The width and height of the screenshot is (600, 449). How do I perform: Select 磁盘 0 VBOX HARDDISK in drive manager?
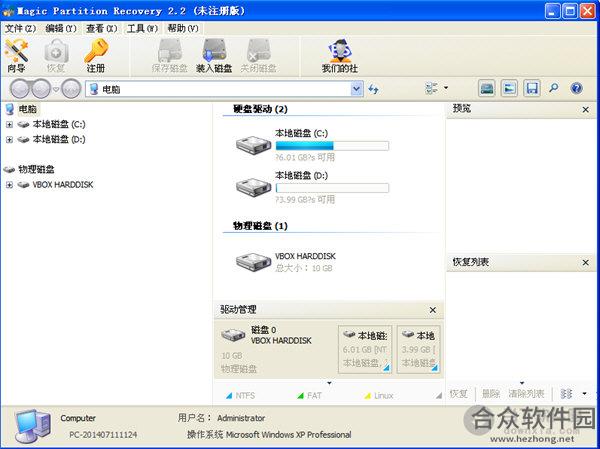pyautogui.click(x=274, y=349)
